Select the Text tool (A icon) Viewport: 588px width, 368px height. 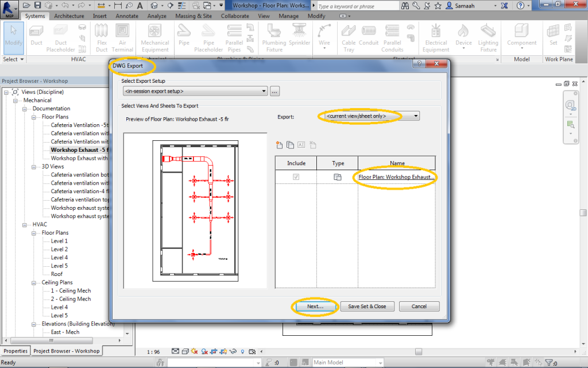click(x=140, y=5)
